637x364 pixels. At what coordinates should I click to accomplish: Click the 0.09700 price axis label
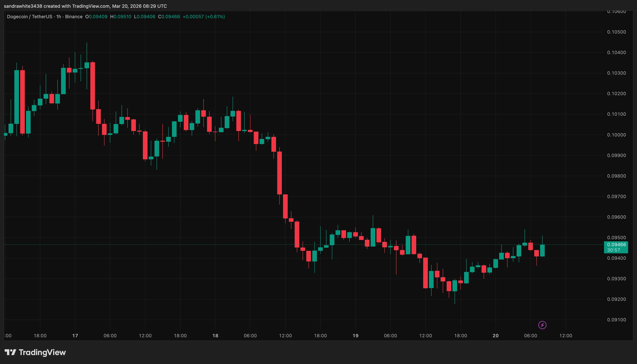(x=616, y=197)
